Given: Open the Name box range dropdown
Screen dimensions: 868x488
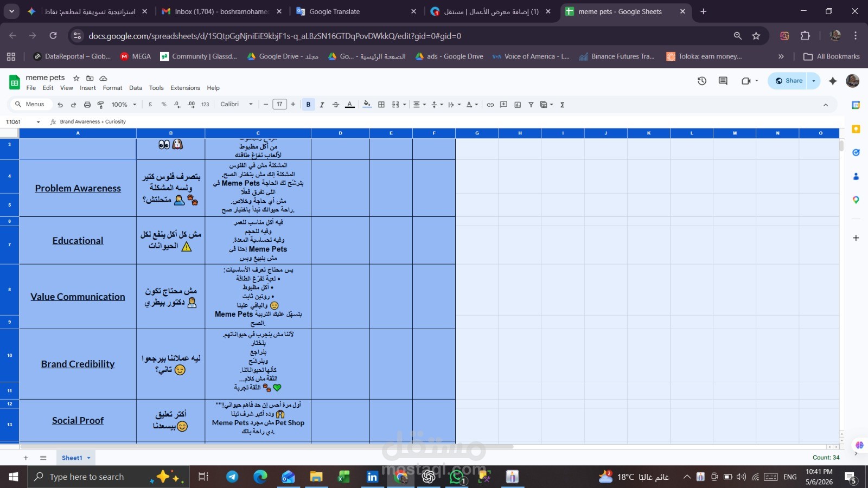Looking at the screenshot, I should click(38, 122).
